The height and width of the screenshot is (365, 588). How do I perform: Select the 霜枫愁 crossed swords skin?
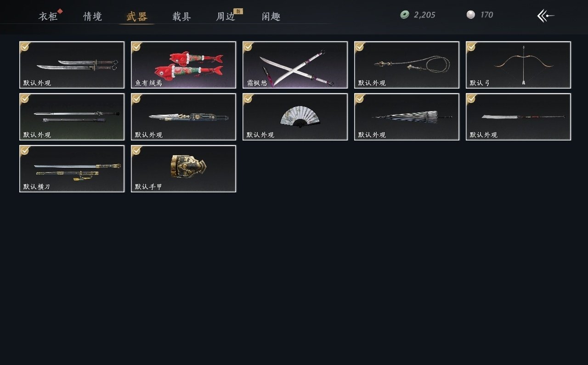[295, 65]
